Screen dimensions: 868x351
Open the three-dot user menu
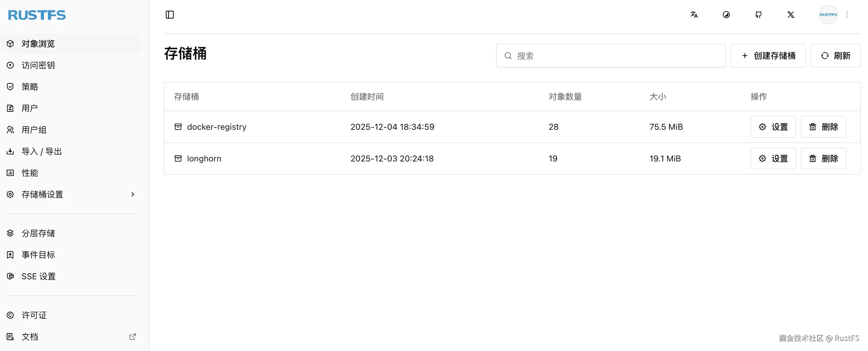tap(847, 15)
